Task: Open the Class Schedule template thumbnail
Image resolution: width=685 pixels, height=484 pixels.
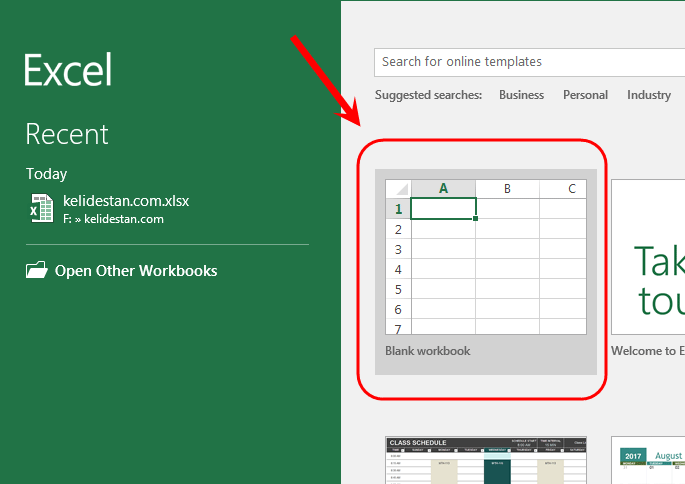Action: pos(486,460)
